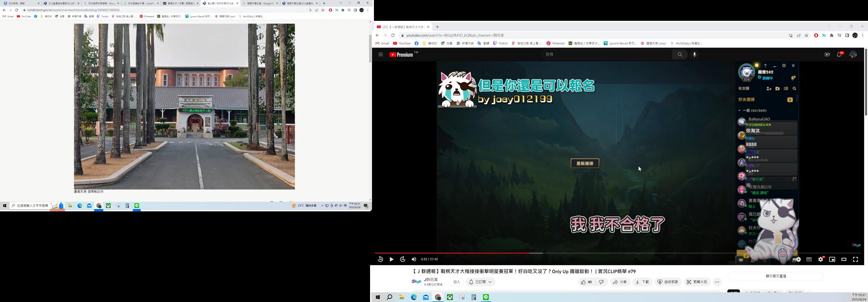Screen dimensions: 868x302
Task: Open the clip (剪輯片段) button
Action: pos(697,282)
